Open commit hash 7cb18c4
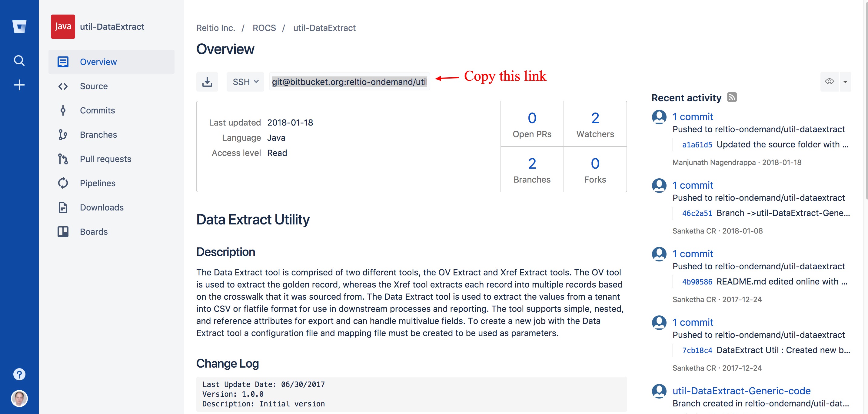 pos(697,350)
